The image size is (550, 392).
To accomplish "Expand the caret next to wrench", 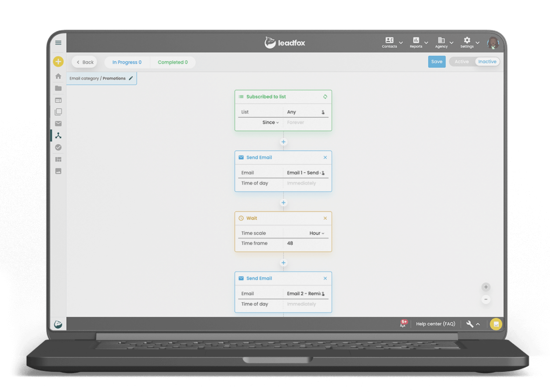I will pos(478,324).
